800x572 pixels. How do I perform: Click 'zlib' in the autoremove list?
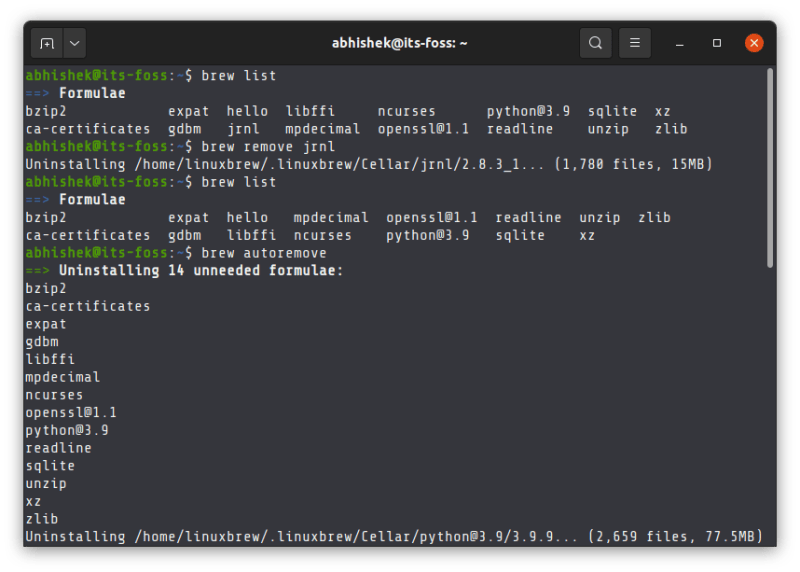pos(41,519)
